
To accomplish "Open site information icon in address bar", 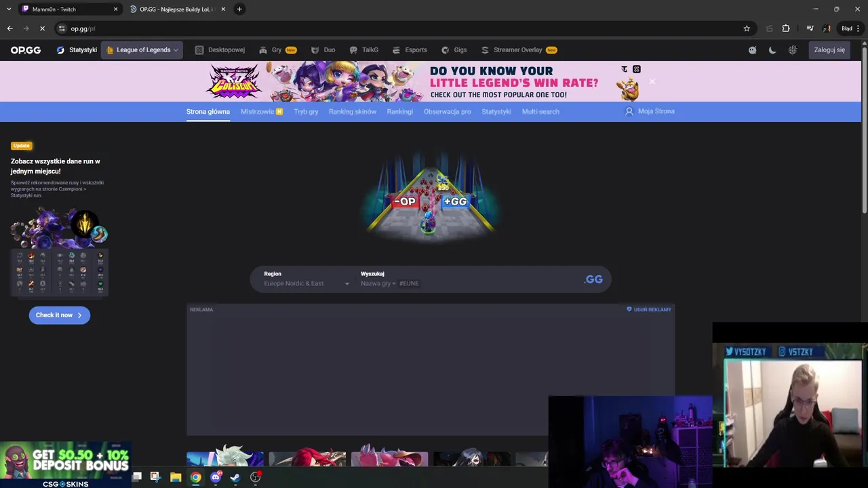I will pos(62,28).
